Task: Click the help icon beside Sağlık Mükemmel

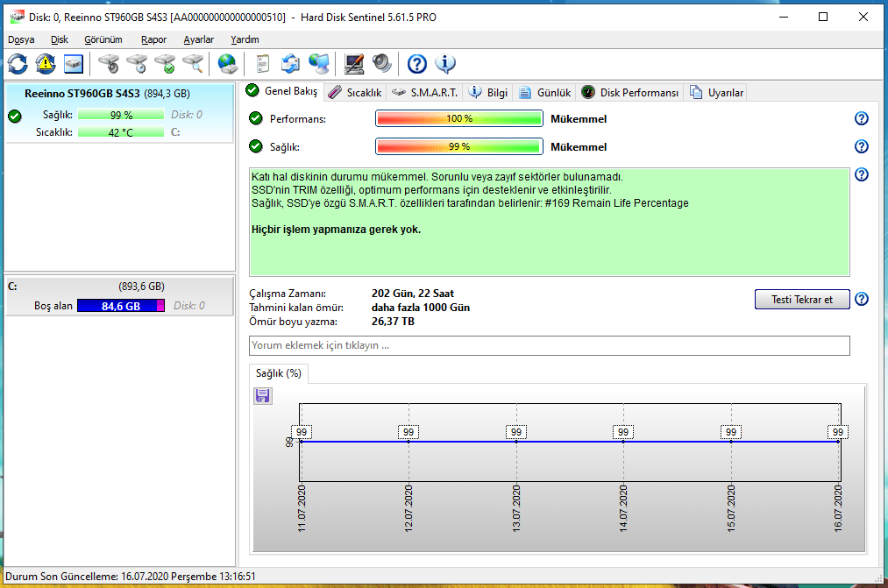Action: 862,146
